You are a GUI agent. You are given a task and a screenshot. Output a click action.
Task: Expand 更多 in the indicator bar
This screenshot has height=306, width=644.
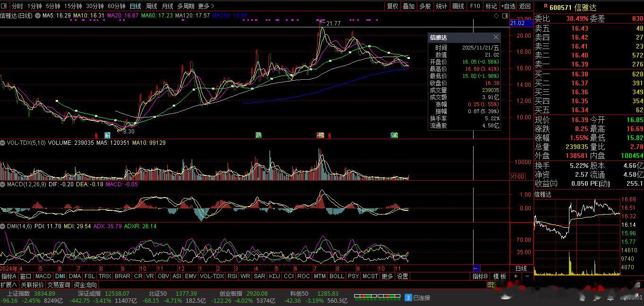click(x=387, y=276)
